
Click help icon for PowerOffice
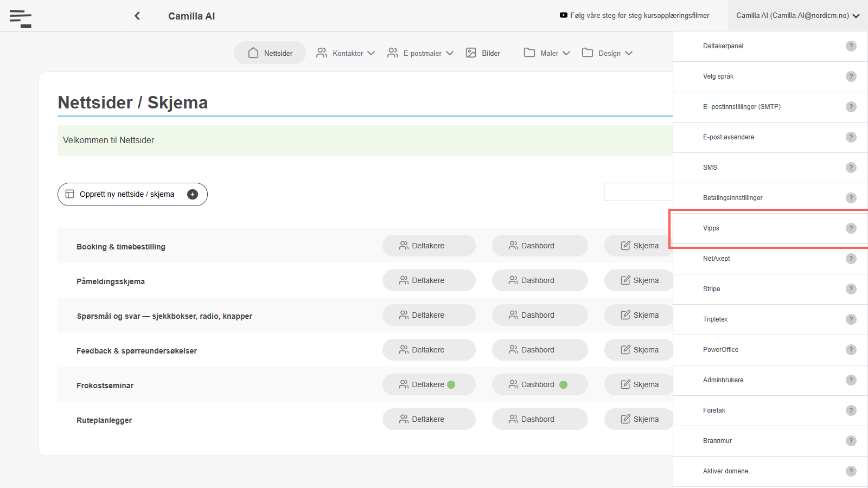click(x=851, y=350)
